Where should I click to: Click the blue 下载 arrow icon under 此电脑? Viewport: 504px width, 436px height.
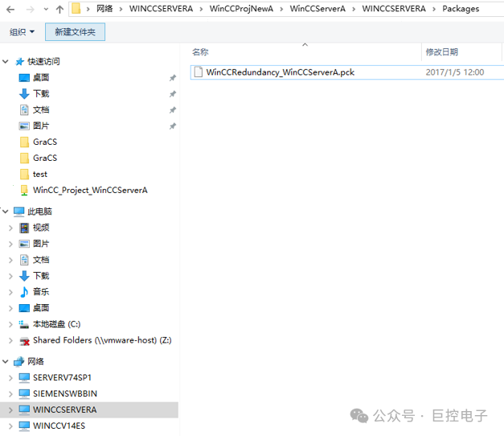pos(24,276)
